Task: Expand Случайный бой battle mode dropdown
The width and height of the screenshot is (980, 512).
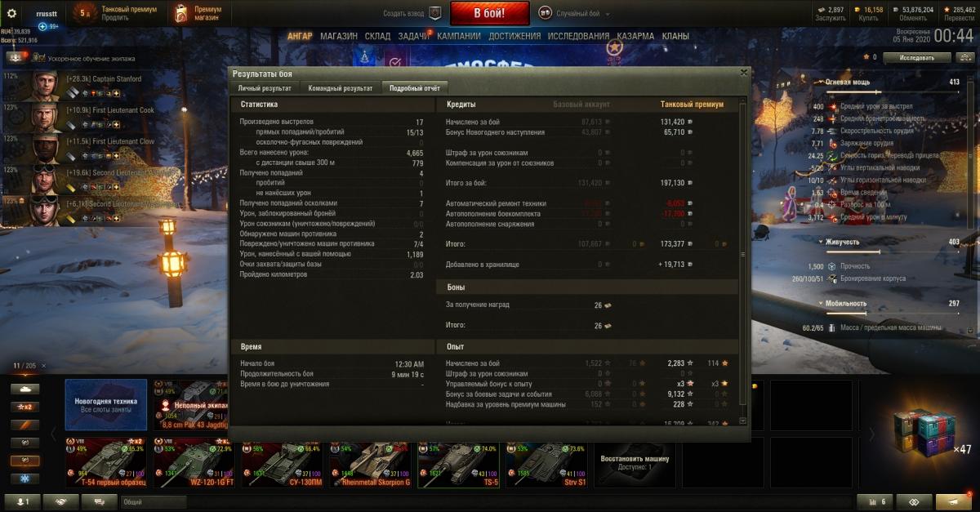Action: coord(577,13)
